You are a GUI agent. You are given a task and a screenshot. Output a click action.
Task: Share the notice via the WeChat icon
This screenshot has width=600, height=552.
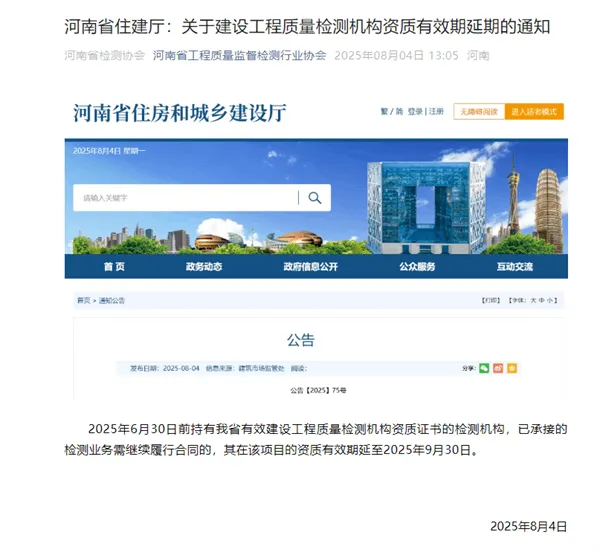[x=484, y=368]
